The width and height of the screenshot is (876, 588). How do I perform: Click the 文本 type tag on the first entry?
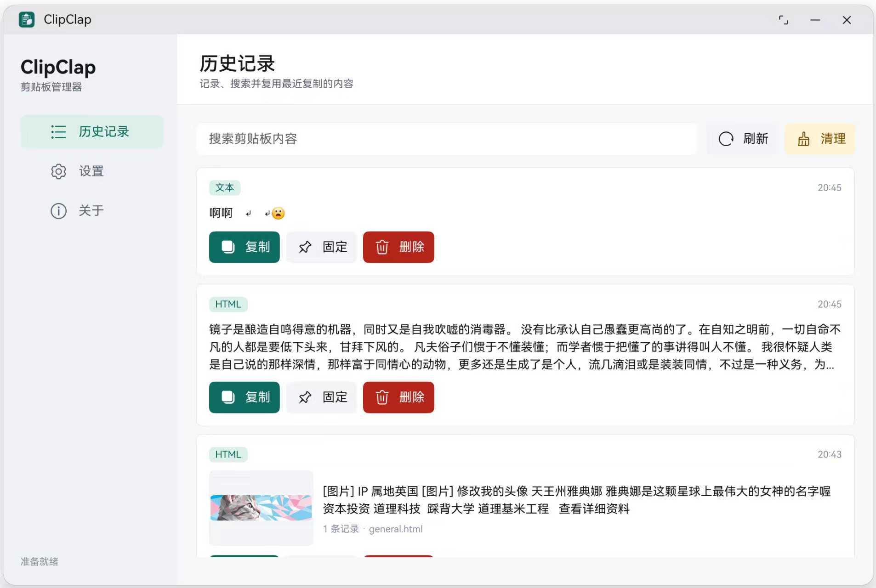point(225,187)
